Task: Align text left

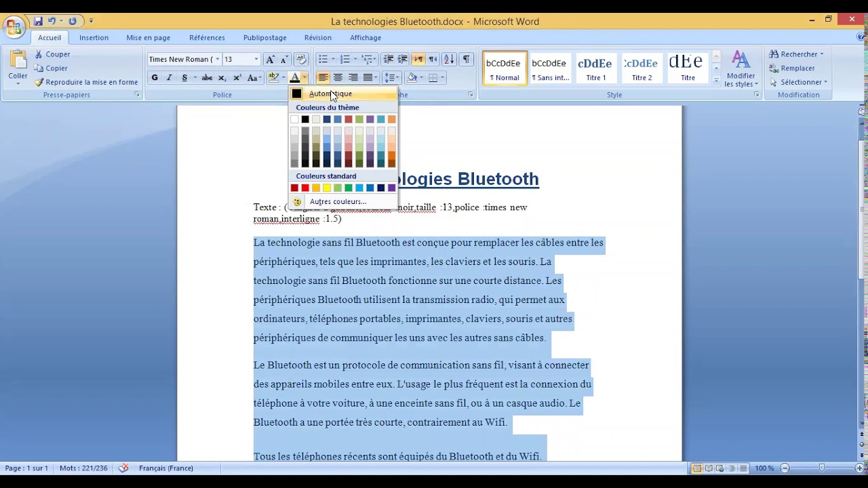Action: 323,78
